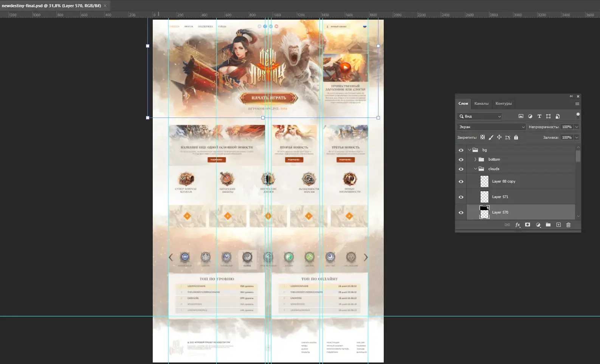Screen dimensions: 600x364
Task: Click the layers list scrollbar thumb
Action: coord(578,156)
